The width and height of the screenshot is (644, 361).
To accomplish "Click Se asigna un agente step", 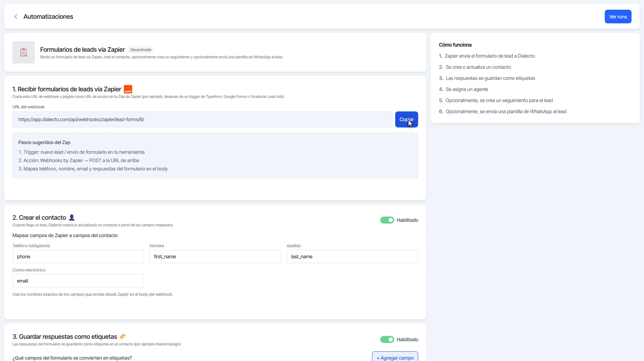I will (467, 89).
